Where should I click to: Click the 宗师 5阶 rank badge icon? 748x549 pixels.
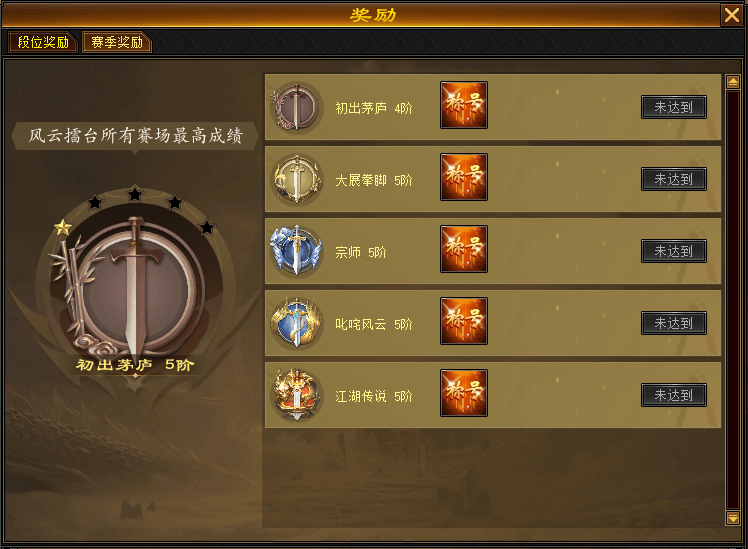296,251
